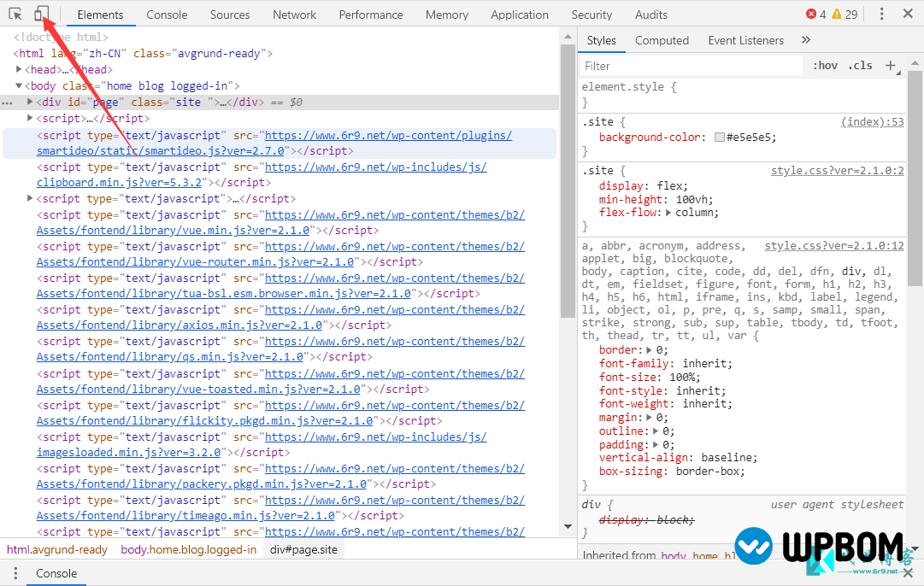Toggle the device toolbar icon

(41, 14)
